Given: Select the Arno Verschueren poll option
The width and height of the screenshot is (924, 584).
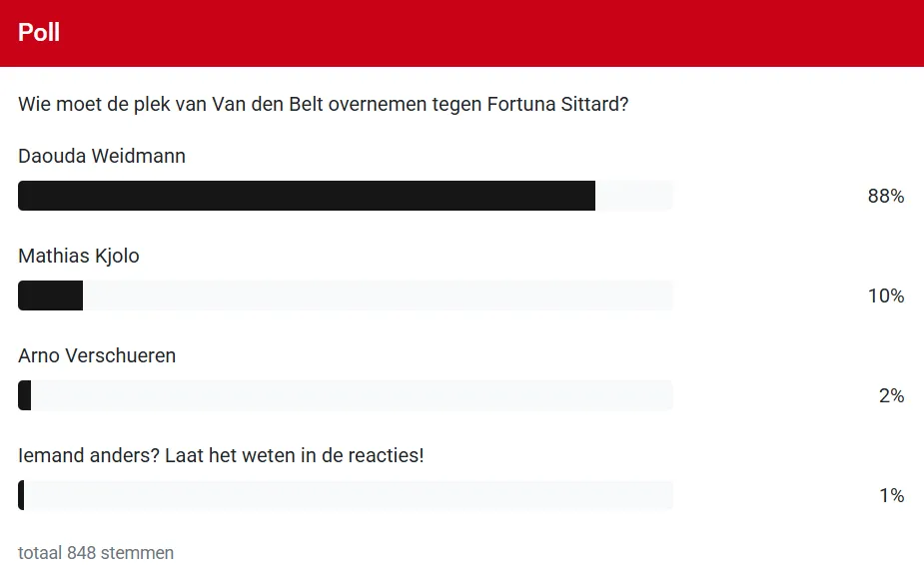Looking at the screenshot, I should tap(97, 355).
